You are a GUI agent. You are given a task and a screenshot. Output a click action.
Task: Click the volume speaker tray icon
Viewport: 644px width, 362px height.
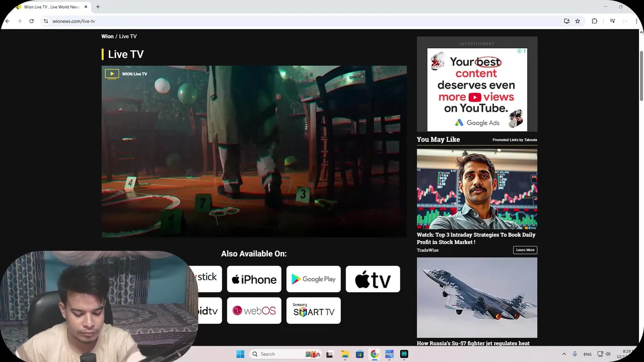[x=608, y=354]
